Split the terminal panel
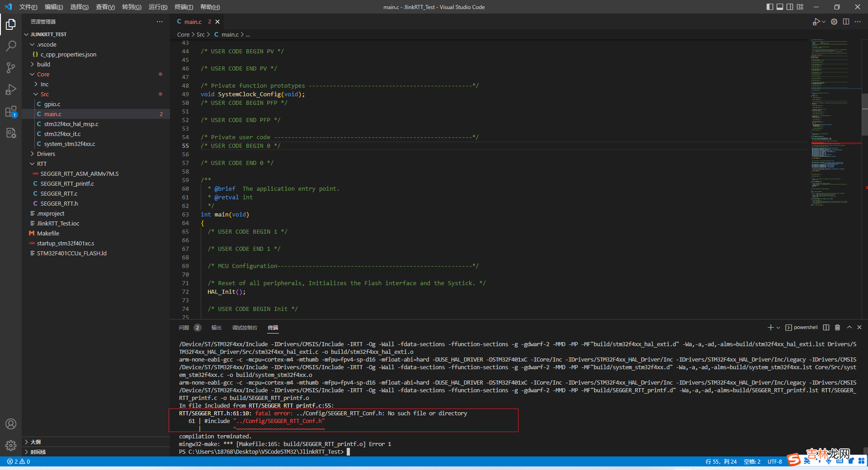 [826, 327]
